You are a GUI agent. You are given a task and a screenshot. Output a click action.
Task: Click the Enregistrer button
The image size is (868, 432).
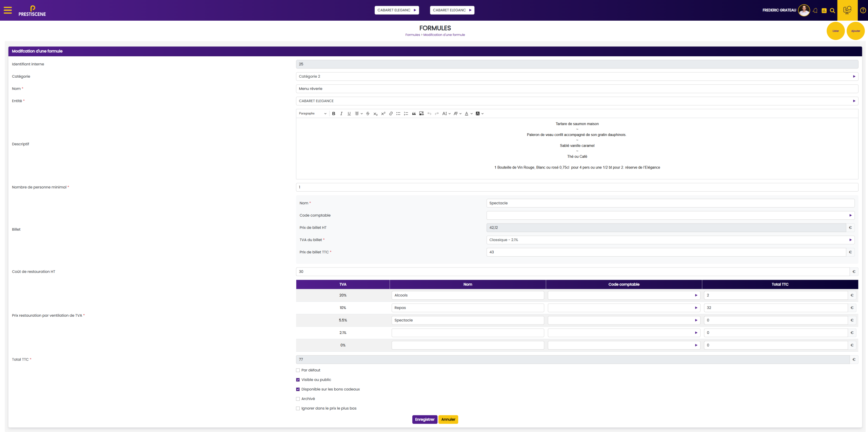point(425,419)
